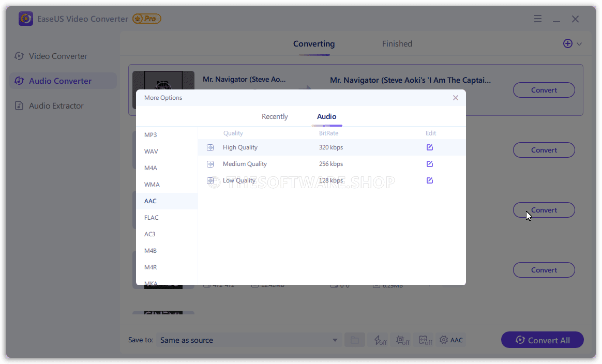
Task: Click the Audio Converter sidebar icon
Action: (19, 81)
